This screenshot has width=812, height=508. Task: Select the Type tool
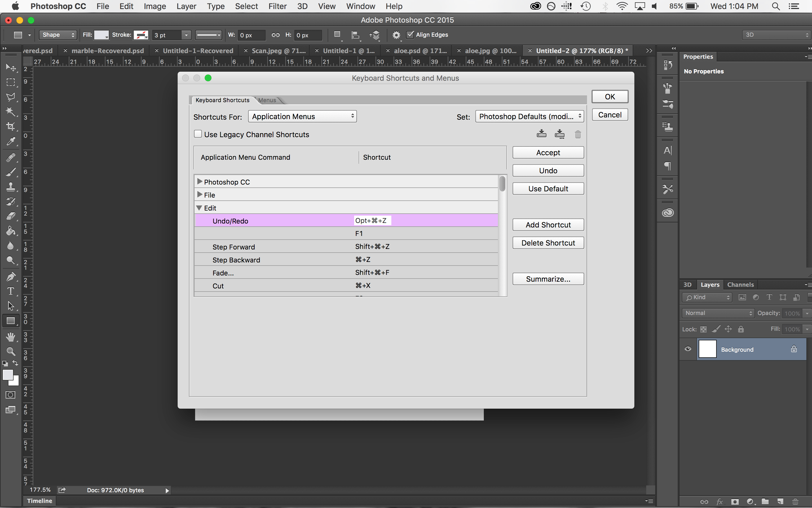click(11, 291)
